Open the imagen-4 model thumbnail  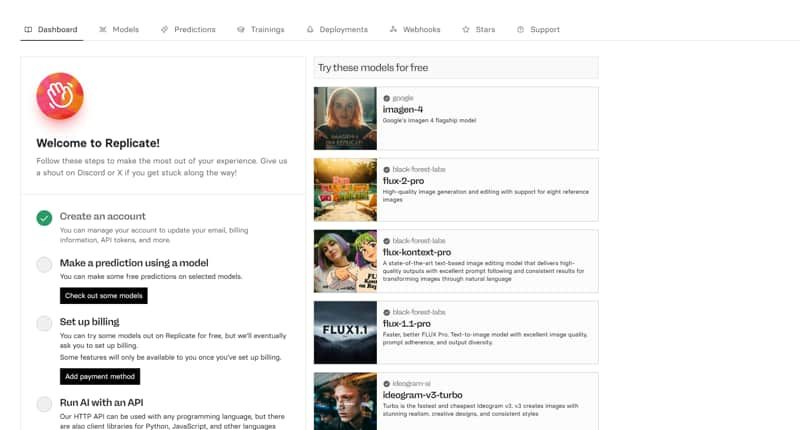point(345,118)
